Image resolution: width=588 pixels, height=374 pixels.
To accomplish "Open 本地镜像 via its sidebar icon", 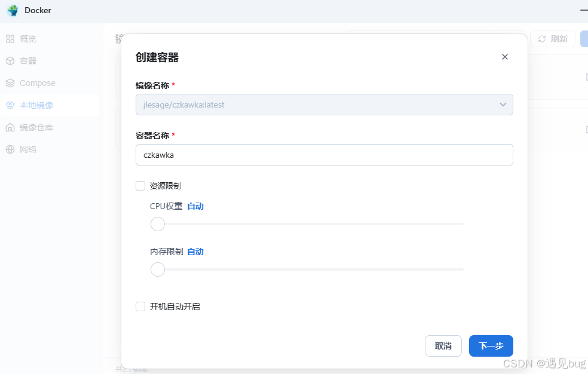I will pos(11,105).
